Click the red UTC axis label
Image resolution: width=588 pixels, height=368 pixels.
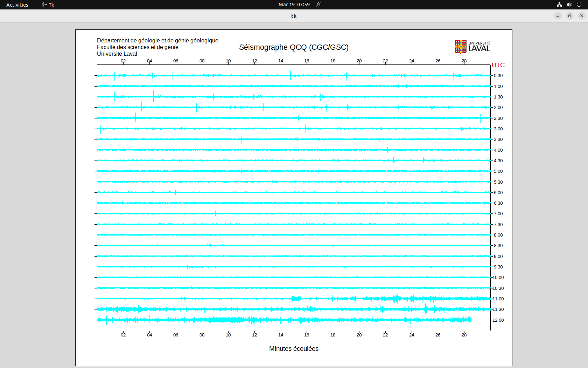(x=498, y=65)
